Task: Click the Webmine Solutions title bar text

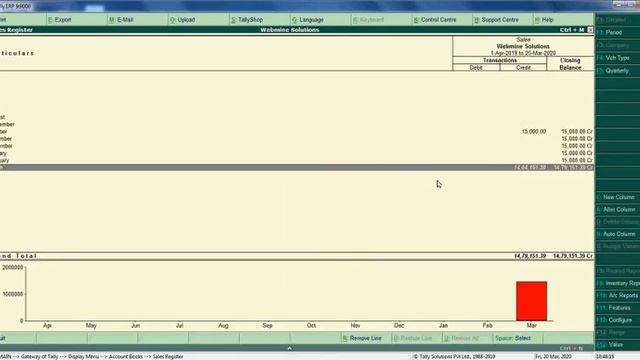Action: coord(290,30)
